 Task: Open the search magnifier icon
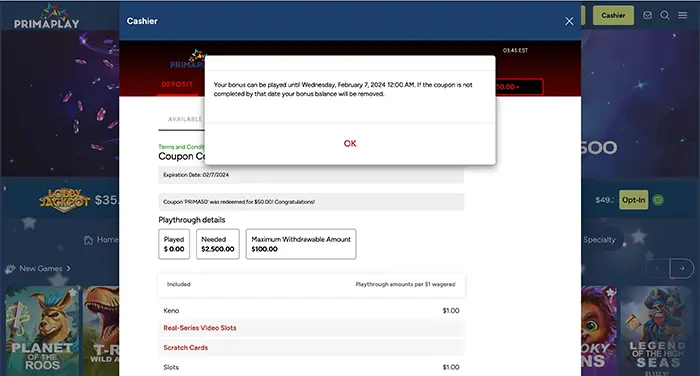pyautogui.click(x=665, y=15)
